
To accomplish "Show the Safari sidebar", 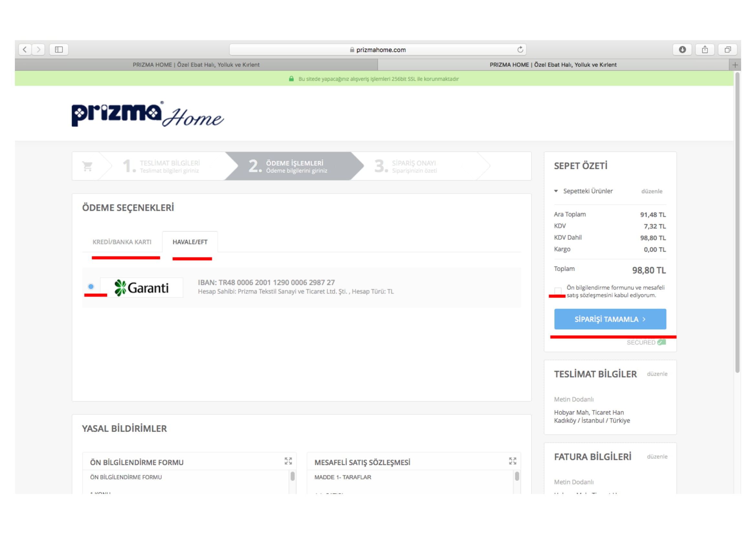I will click(x=59, y=50).
